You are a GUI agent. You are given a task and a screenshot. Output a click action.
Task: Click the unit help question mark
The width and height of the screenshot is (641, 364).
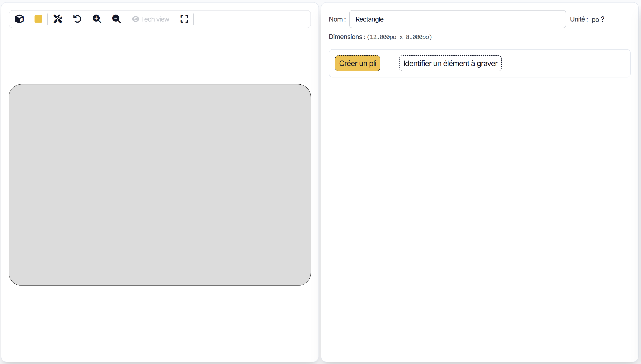tap(603, 19)
